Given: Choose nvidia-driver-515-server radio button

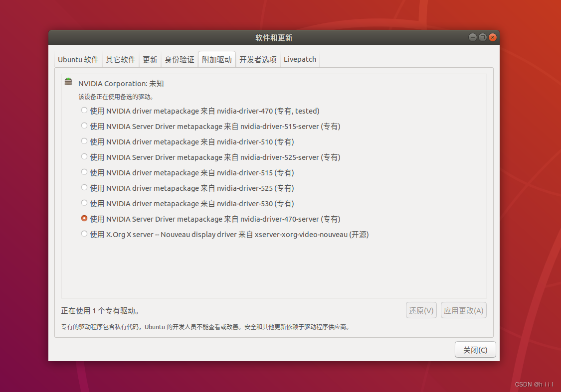Looking at the screenshot, I should pos(84,126).
